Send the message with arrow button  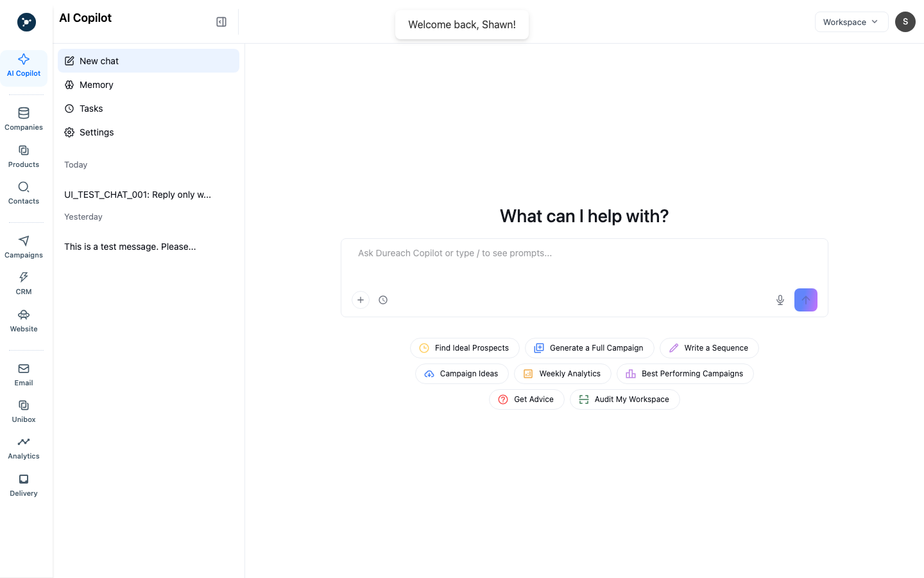point(806,300)
